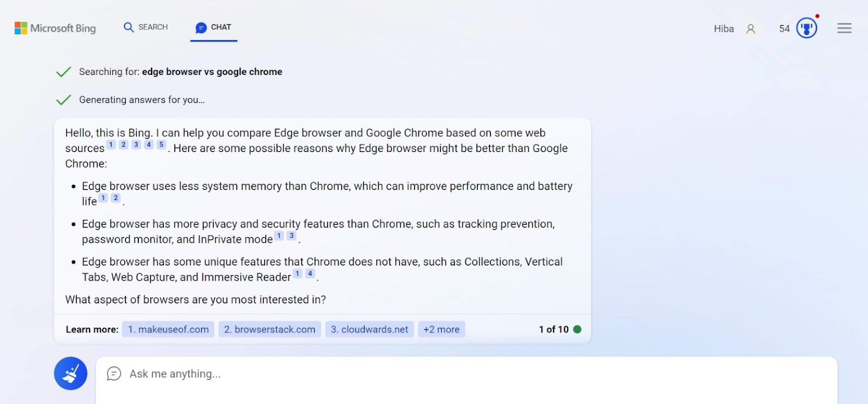Click the new topic broom icon
Viewport: 868px width, 404px height.
click(71, 374)
